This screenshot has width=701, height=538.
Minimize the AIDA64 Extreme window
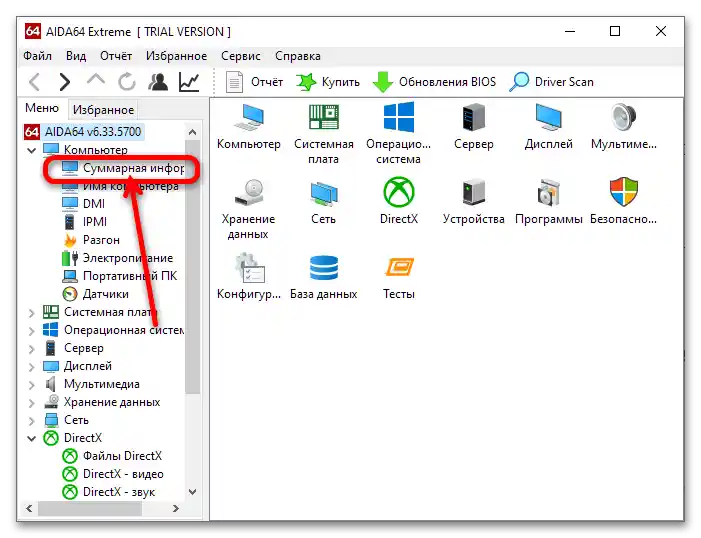click(x=570, y=31)
